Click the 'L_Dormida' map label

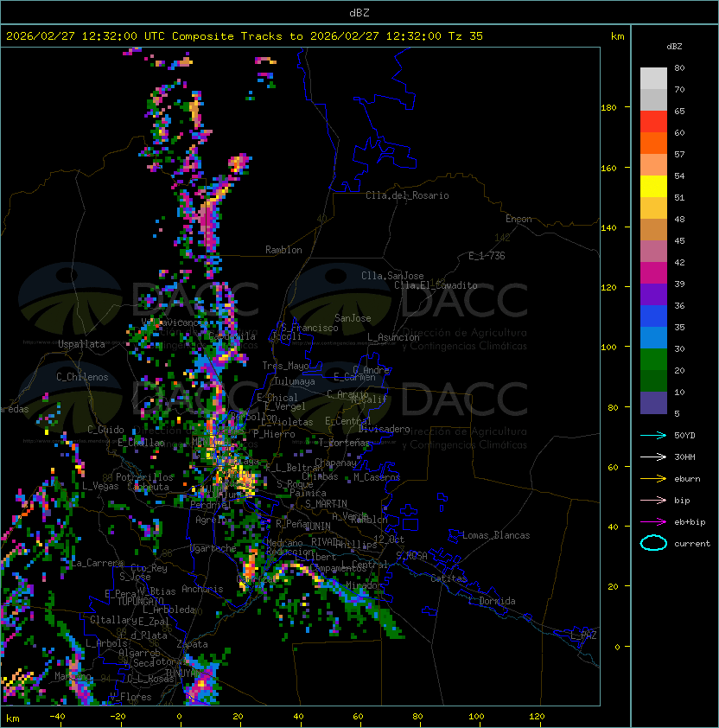pos(492,601)
